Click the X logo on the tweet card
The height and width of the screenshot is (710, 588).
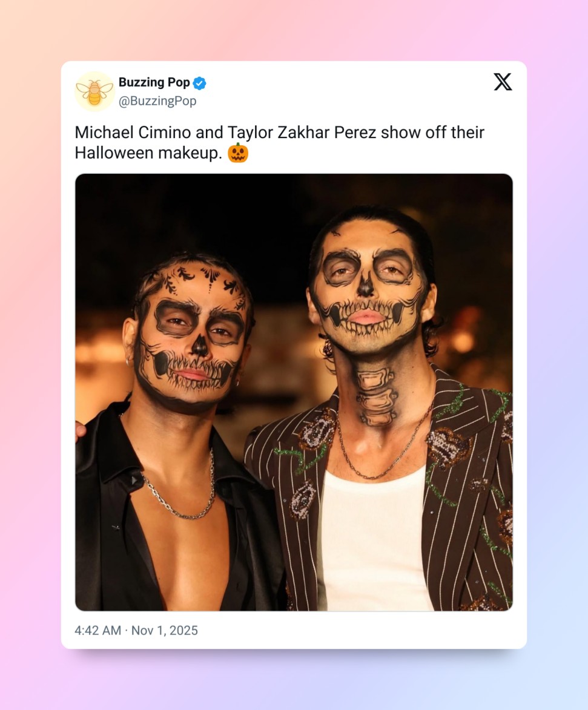[x=503, y=82]
